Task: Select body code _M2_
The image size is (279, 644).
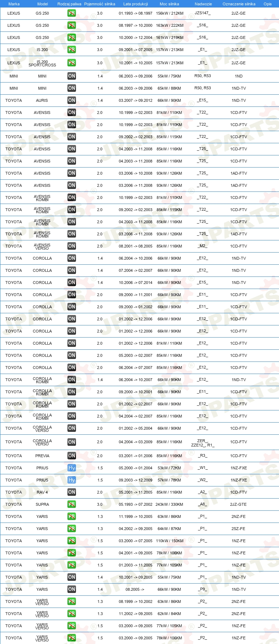Action: (x=203, y=246)
